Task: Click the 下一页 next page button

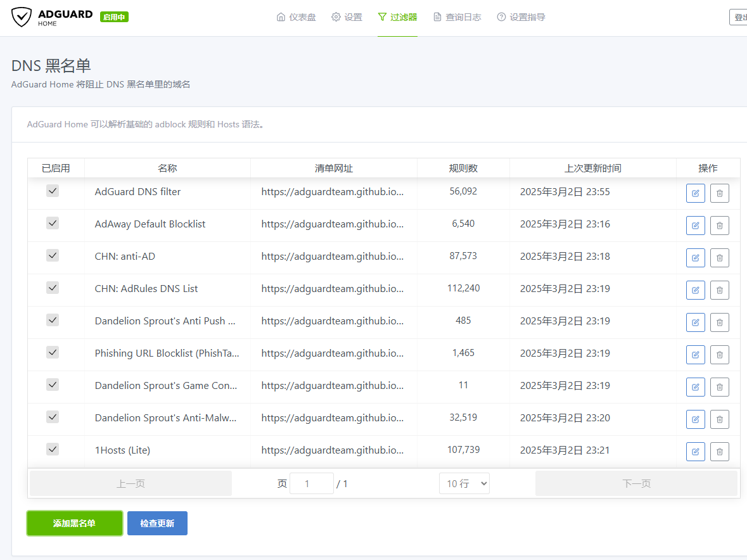Action: tap(637, 484)
